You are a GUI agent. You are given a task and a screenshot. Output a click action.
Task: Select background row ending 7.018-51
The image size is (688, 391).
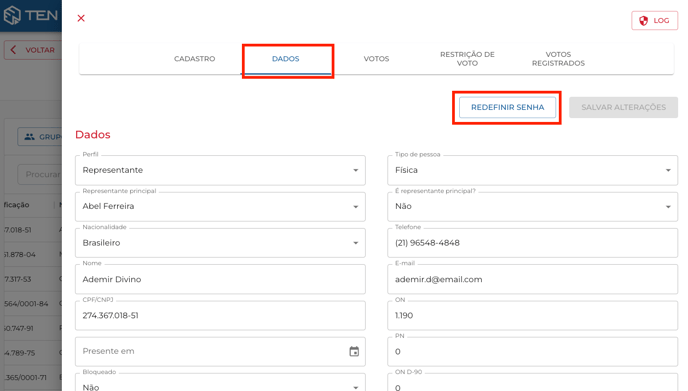(x=33, y=230)
